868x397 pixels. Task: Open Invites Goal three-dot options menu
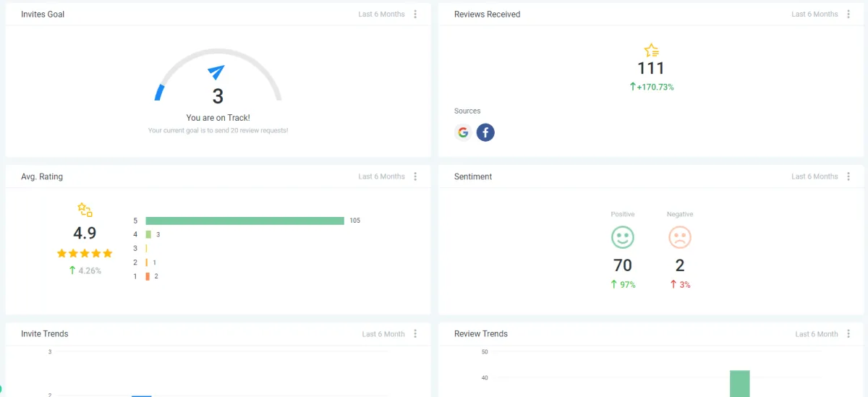(x=415, y=14)
